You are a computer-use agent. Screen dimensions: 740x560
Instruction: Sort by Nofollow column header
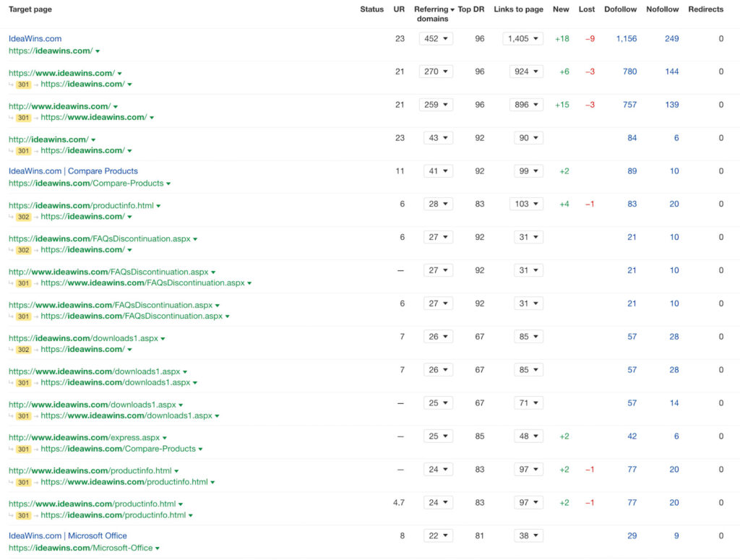point(662,9)
